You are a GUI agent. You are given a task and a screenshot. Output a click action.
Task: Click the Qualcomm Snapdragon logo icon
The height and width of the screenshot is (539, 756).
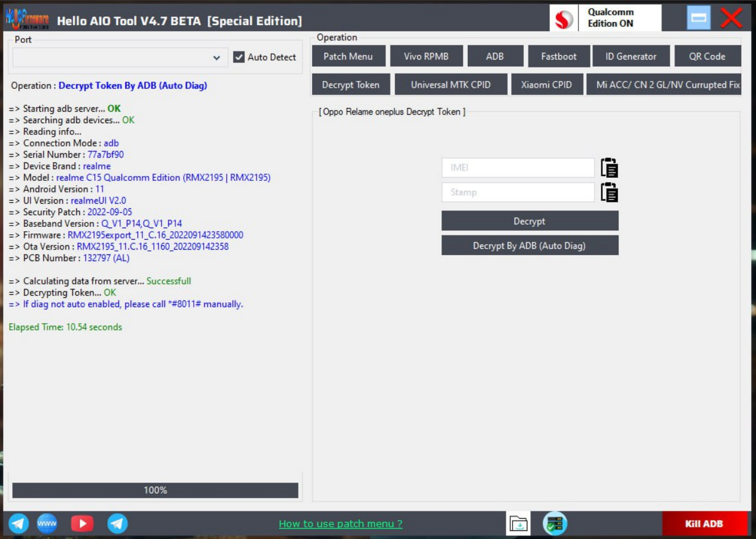(x=564, y=18)
